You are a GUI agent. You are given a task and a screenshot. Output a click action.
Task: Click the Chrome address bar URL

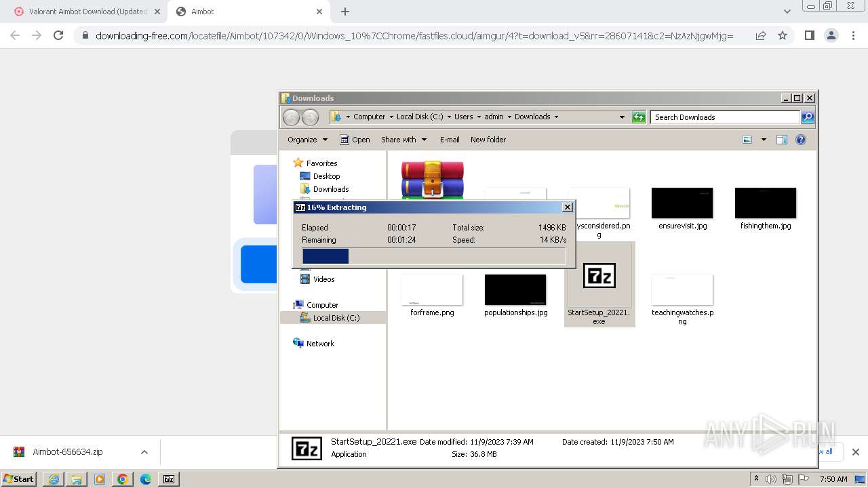click(414, 36)
